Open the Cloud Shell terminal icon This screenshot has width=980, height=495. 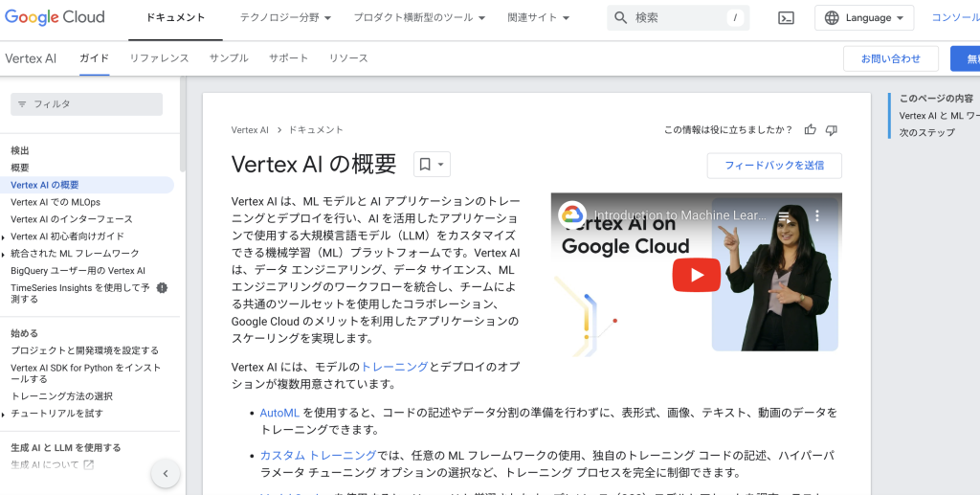(x=786, y=18)
